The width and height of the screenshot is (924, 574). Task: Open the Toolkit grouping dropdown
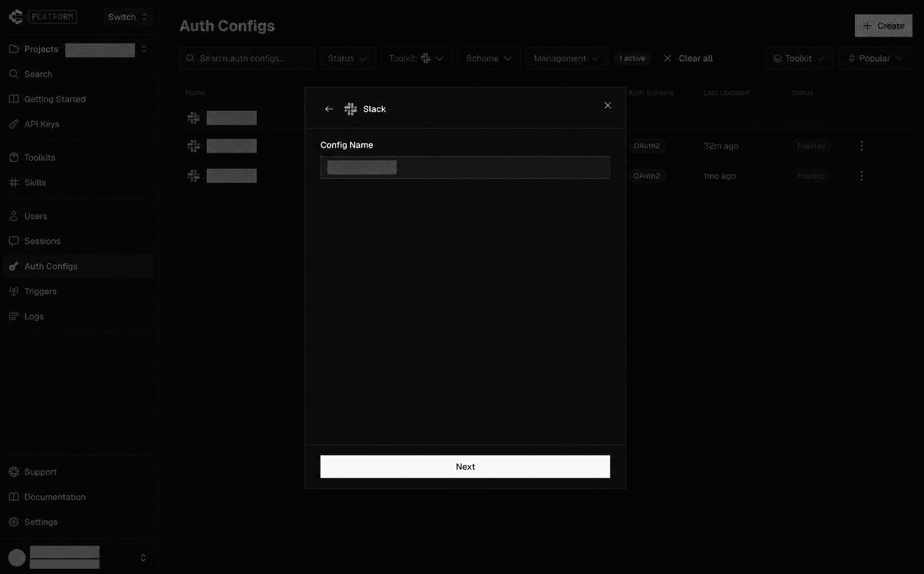pos(799,59)
